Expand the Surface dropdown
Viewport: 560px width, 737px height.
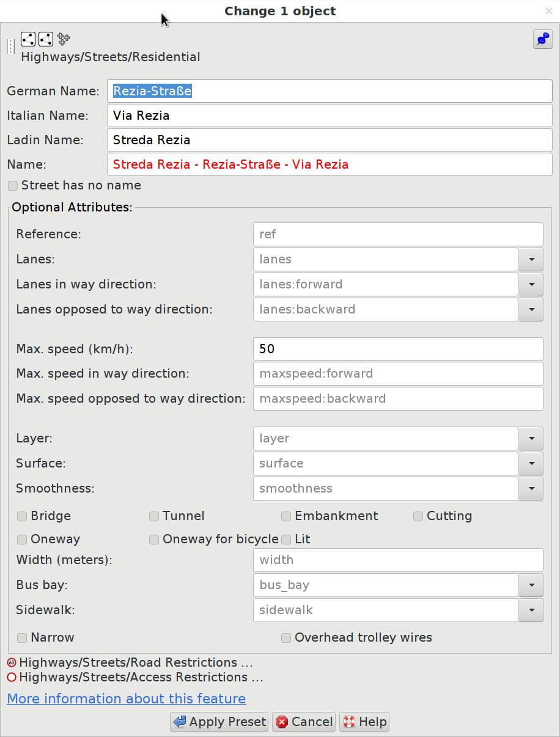(531, 463)
